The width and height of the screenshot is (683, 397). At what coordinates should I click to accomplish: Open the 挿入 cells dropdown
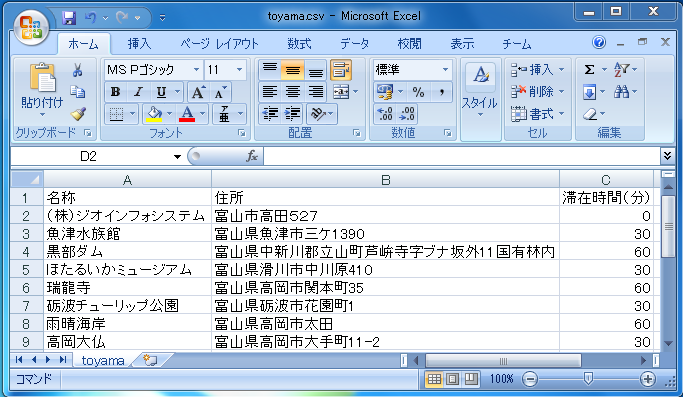(561, 70)
